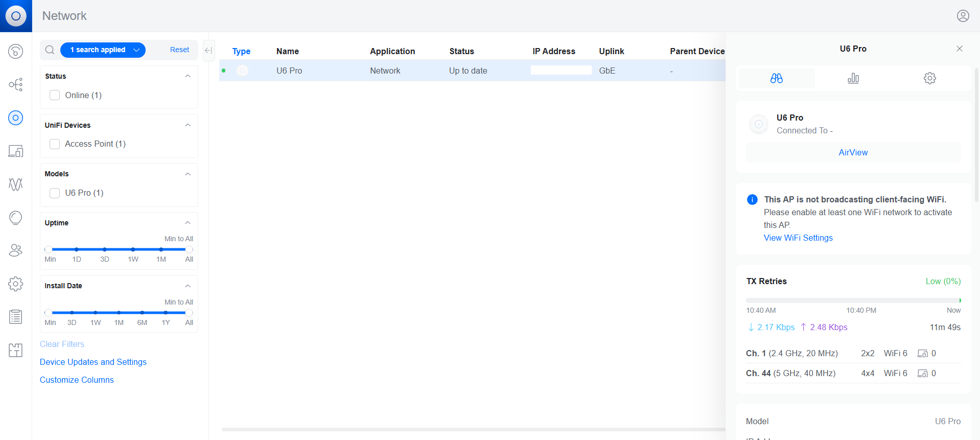This screenshot has width=980, height=440.
Task: Collapse the Uptime filter section
Action: click(x=188, y=223)
